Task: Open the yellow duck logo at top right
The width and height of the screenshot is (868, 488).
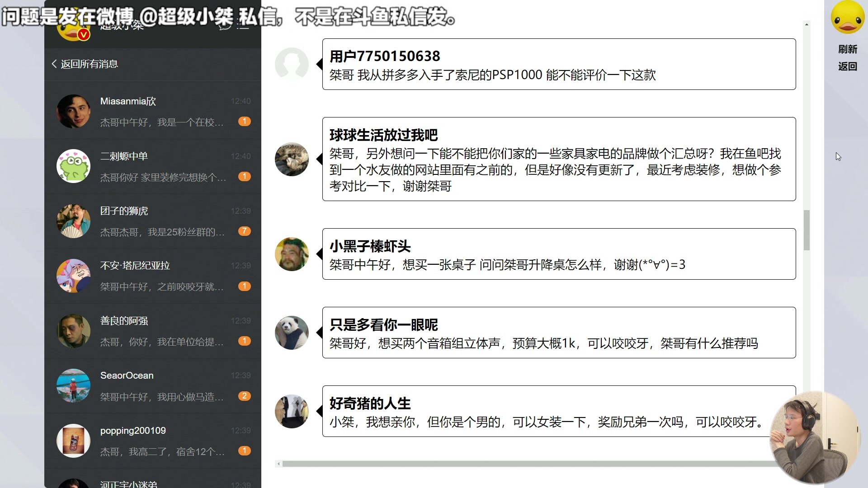Action: (847, 17)
